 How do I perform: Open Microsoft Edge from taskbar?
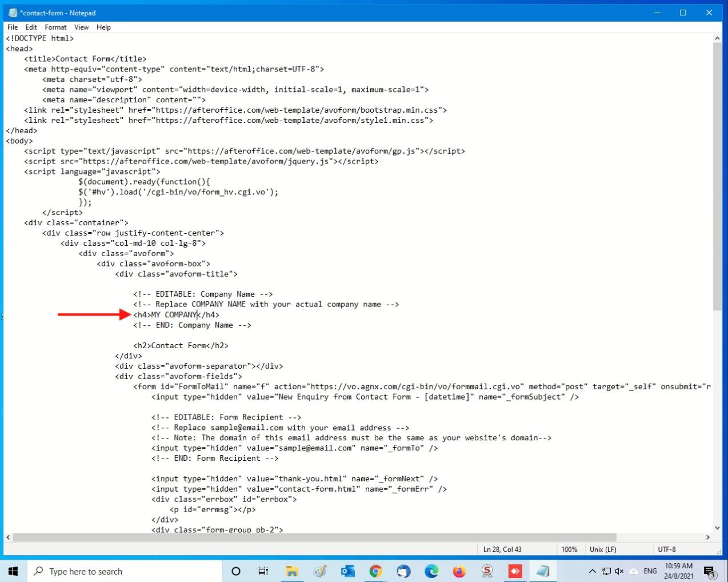click(431, 571)
